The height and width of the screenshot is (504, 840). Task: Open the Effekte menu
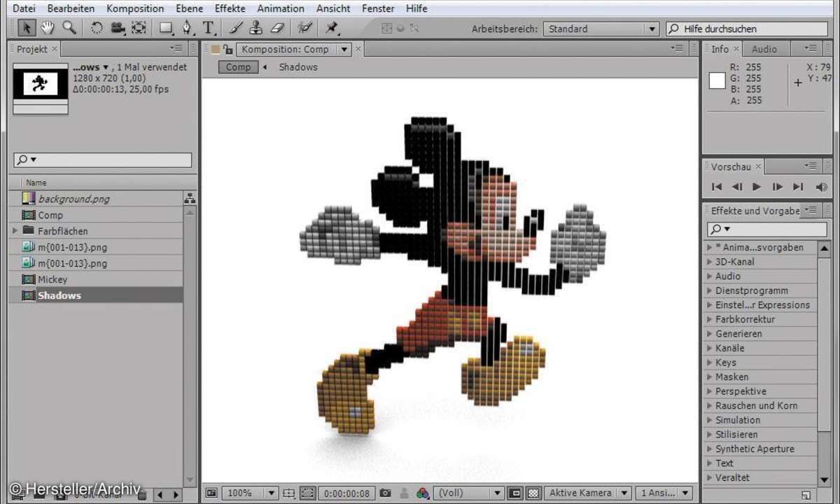(x=230, y=9)
